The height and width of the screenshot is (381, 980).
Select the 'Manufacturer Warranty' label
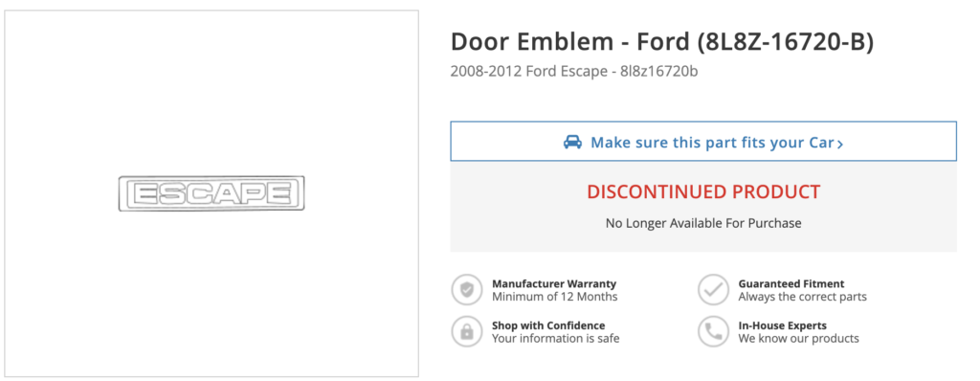click(554, 283)
